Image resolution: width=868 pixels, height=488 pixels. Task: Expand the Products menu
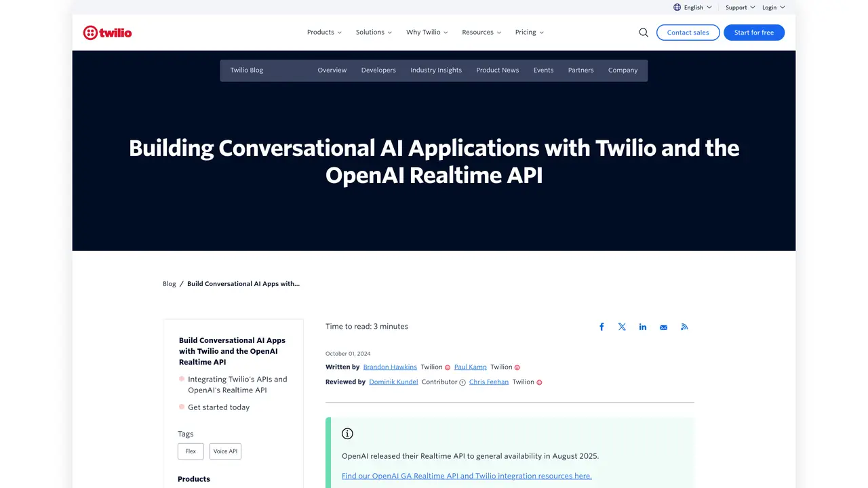324,33
